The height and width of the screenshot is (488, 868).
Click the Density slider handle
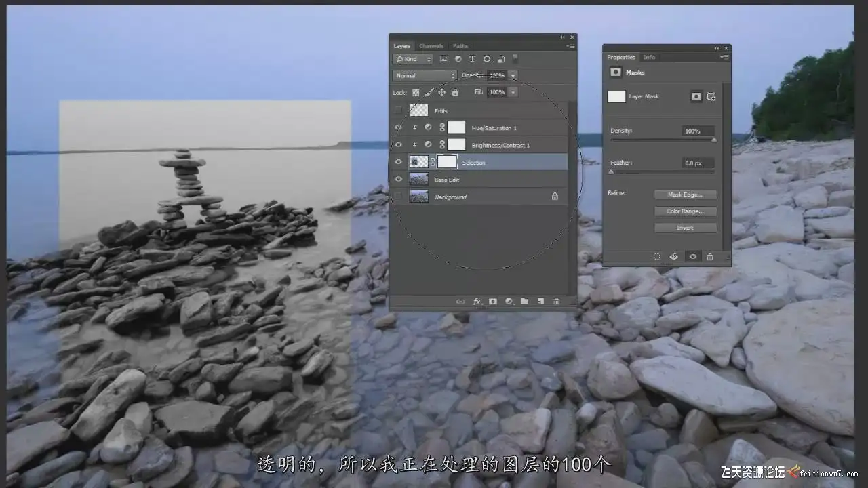[x=714, y=140]
